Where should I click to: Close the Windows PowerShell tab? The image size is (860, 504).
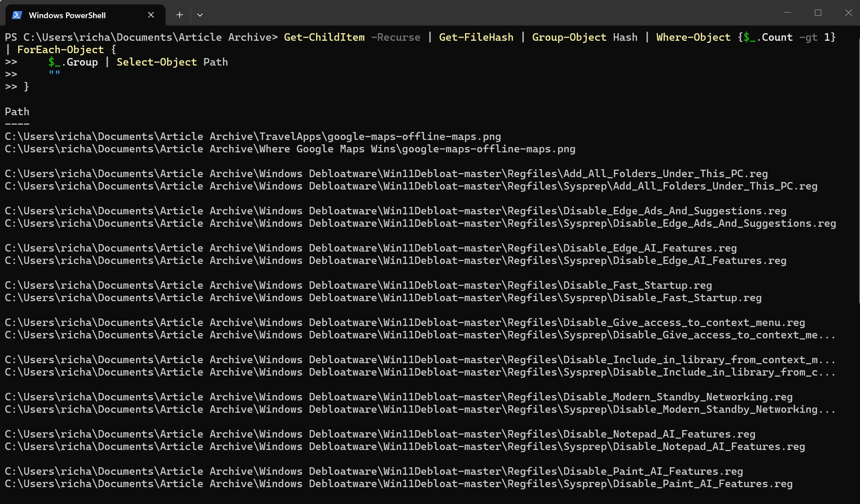[151, 15]
